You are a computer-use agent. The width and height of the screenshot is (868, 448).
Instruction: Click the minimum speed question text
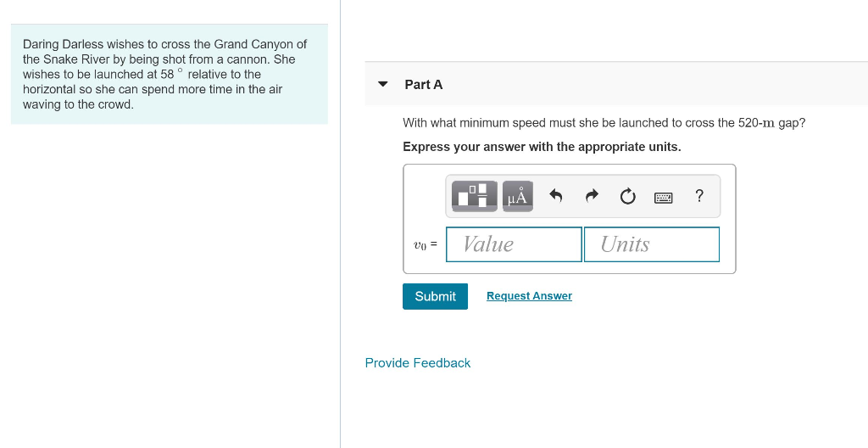click(x=604, y=122)
